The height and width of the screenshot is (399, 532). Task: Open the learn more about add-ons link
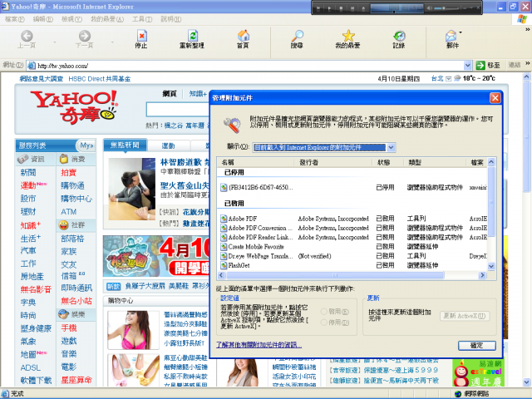[x=259, y=345]
